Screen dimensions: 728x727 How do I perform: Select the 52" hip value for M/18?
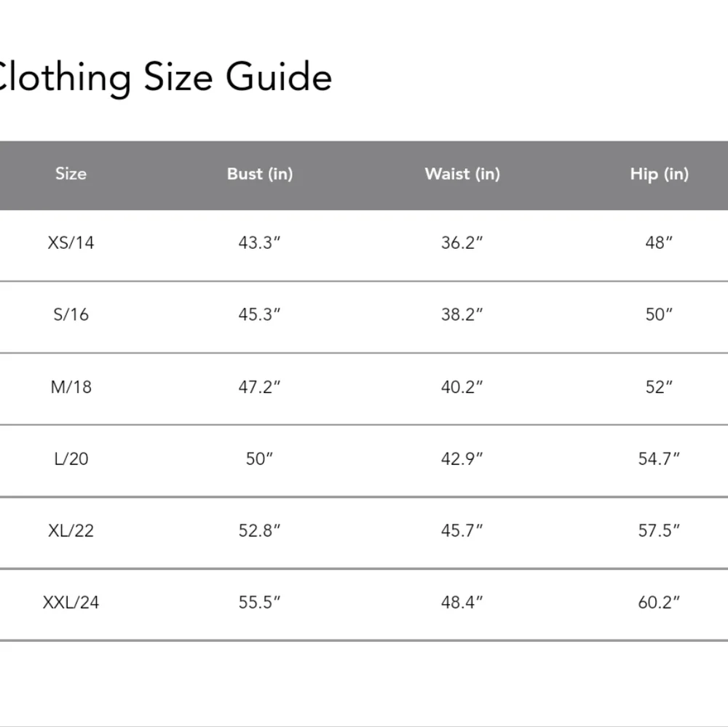click(659, 386)
